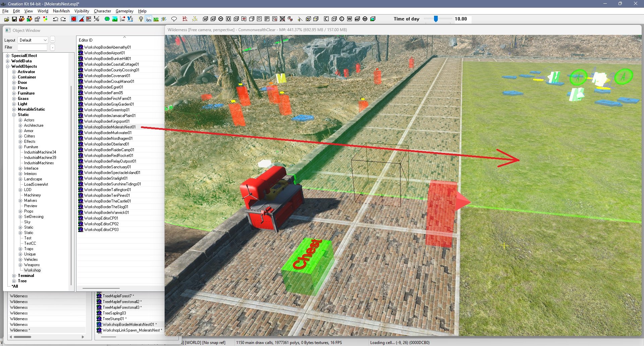
Task: Select WorkshopEditorCP03 in the object list
Action: [x=101, y=230]
